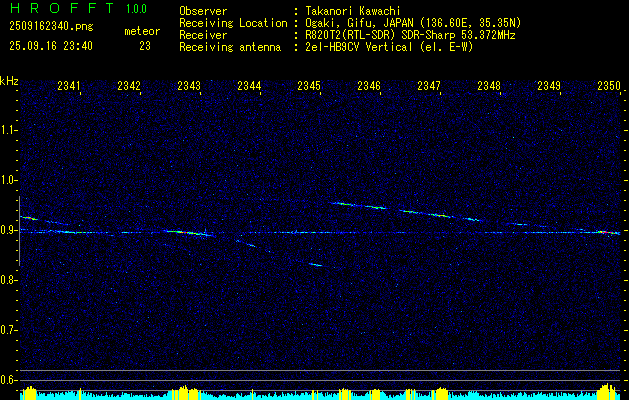Click the 2342 time axis marker
The height and width of the screenshot is (400, 629).
[x=129, y=86]
